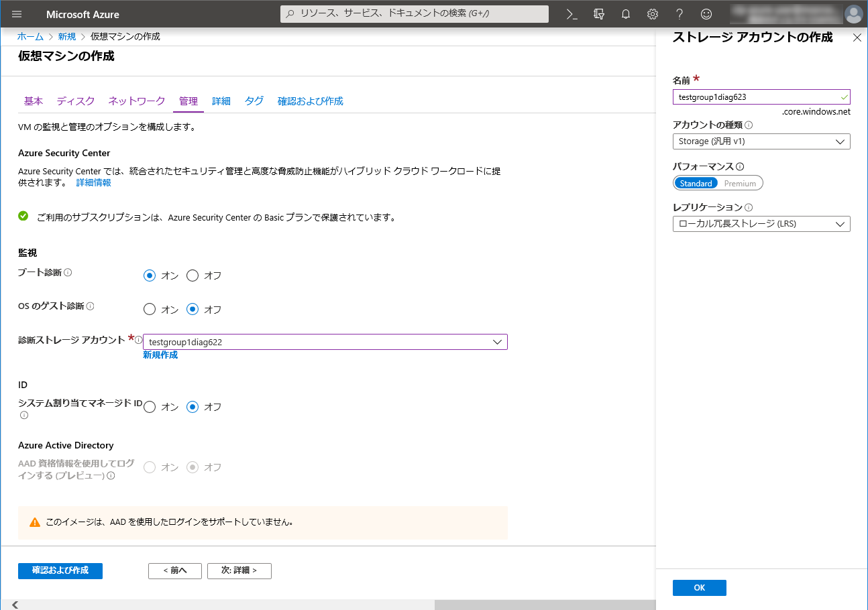
Task: Switch to the ネットワーク tab
Action: click(x=137, y=101)
